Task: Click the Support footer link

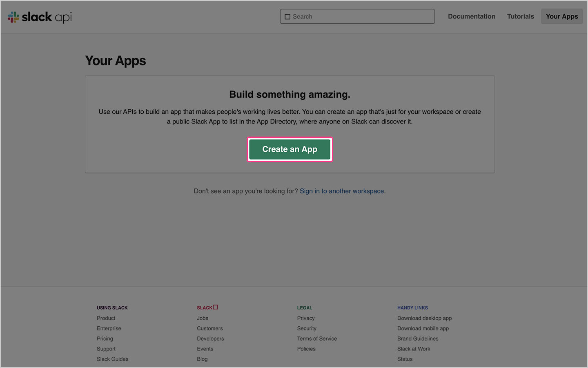Action: tap(106, 348)
